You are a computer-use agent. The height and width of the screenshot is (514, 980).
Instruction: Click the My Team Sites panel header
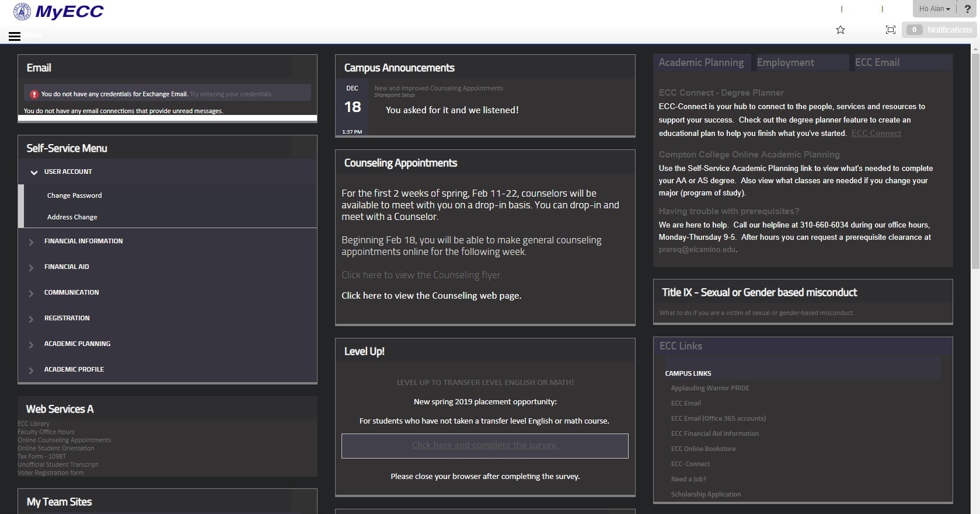[x=168, y=502]
